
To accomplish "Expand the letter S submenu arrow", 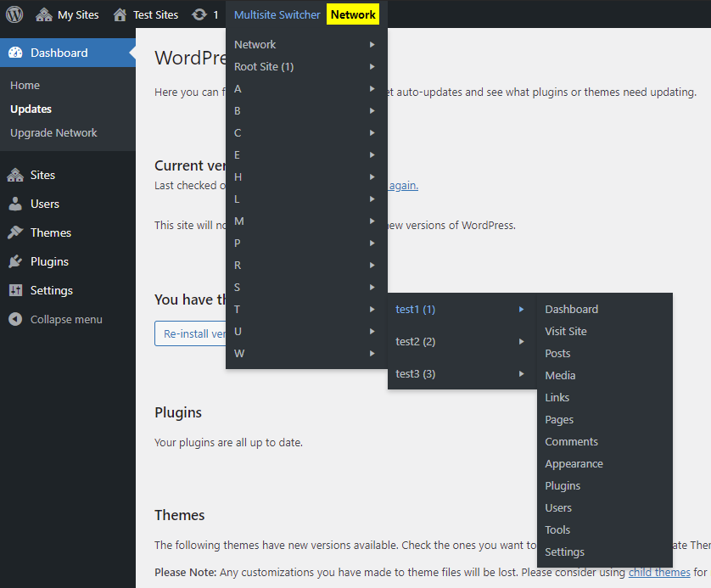I will pyautogui.click(x=372, y=288).
